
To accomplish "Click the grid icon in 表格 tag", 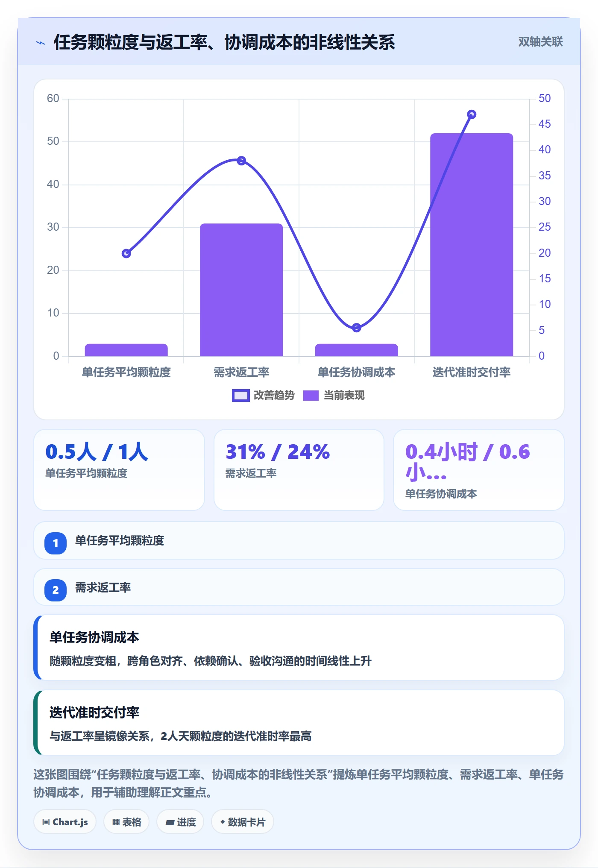I will pyautogui.click(x=116, y=822).
